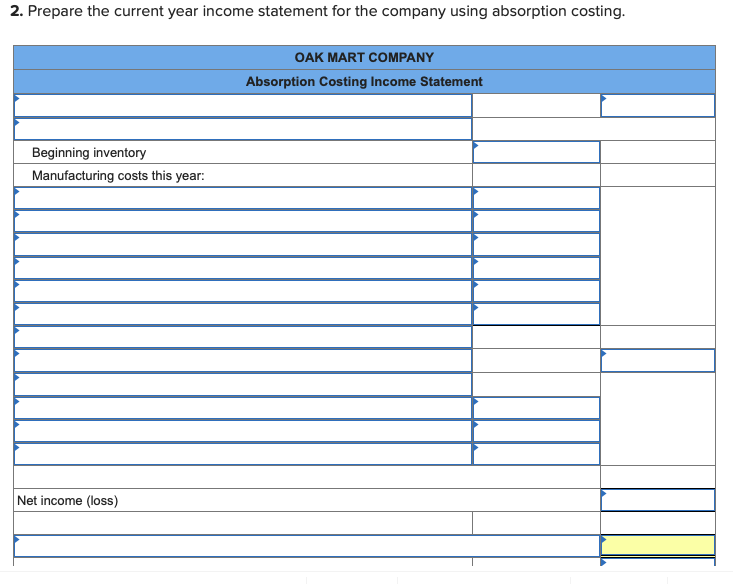Open the first line-item dropdown below the statement title
The width and height of the screenshot is (733, 584).
tap(243, 105)
